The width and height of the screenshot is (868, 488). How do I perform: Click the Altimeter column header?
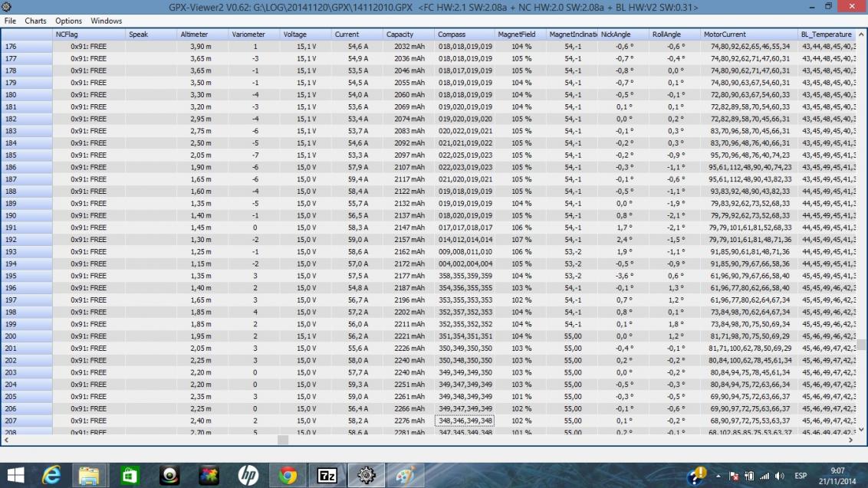[x=202, y=34]
